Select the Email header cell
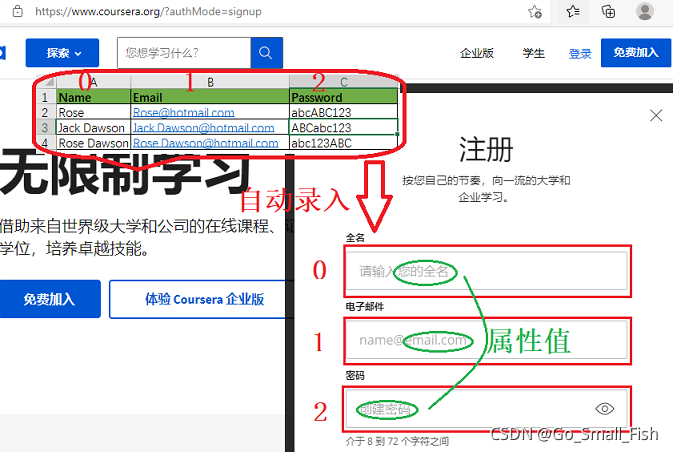Viewport: 673px width, 452px height. pyautogui.click(x=210, y=97)
